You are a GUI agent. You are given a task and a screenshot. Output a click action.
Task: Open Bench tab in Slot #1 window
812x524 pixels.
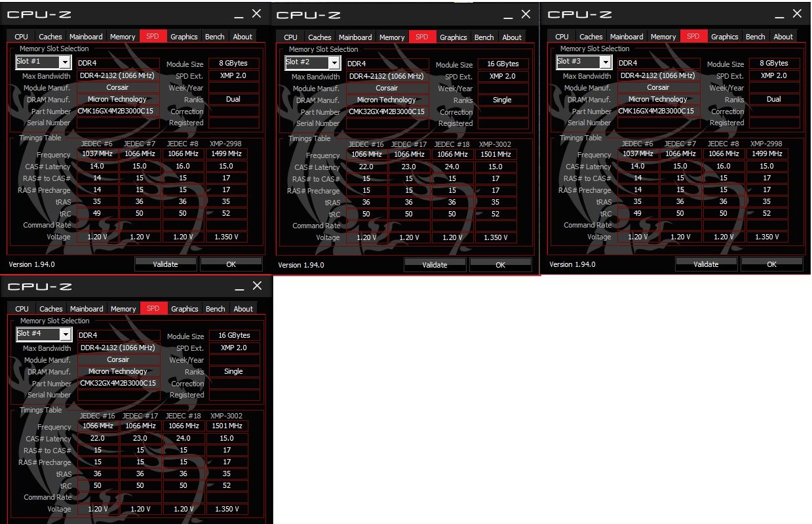(215, 37)
